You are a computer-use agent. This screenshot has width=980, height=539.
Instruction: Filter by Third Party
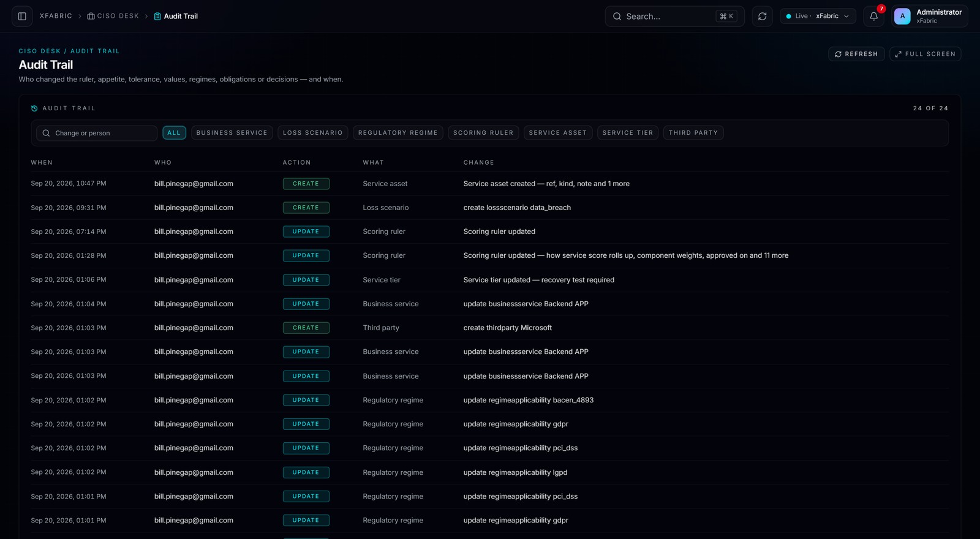[693, 133]
